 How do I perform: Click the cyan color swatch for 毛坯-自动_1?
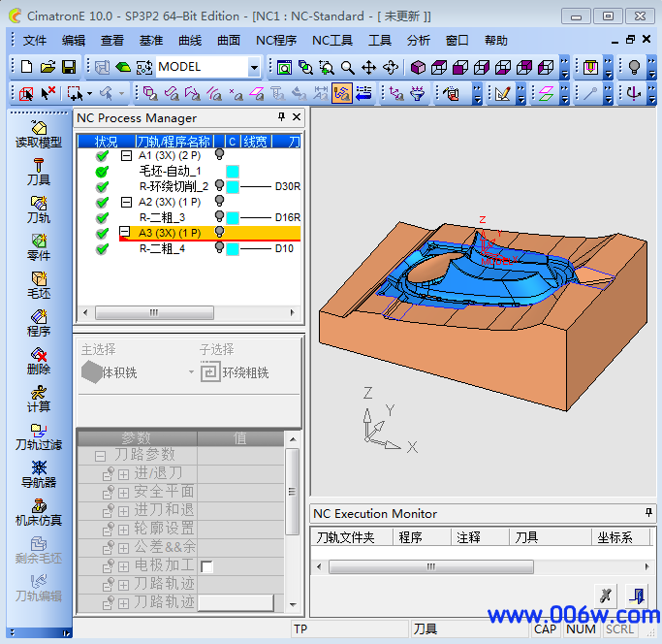pyautogui.click(x=233, y=171)
